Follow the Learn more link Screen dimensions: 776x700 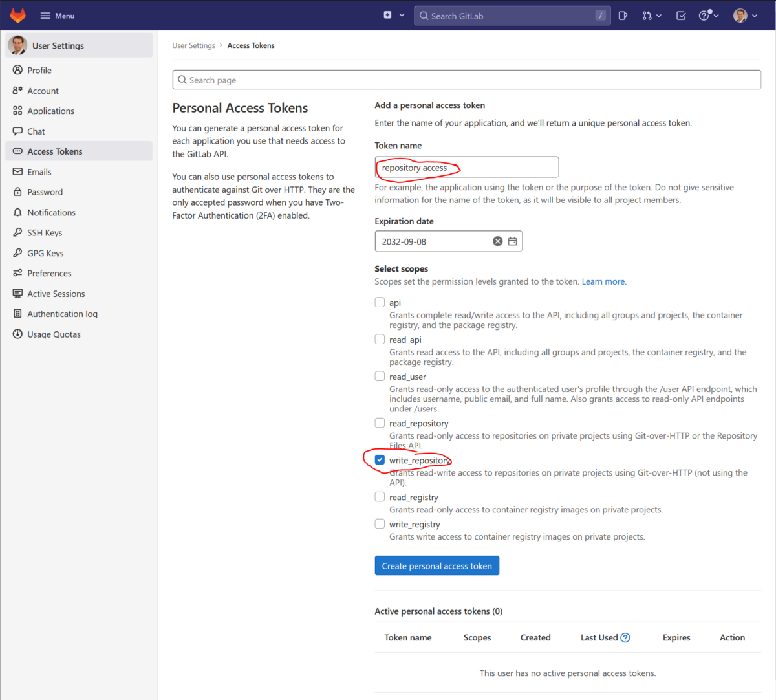[603, 282]
